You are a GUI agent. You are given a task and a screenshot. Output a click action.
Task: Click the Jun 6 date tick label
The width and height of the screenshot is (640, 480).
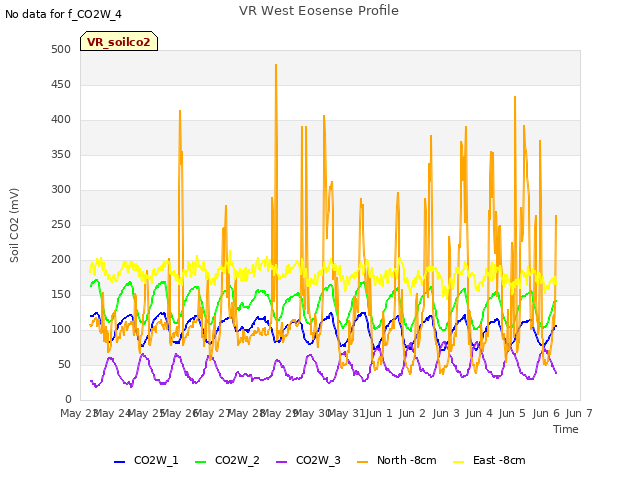pyautogui.click(x=546, y=413)
